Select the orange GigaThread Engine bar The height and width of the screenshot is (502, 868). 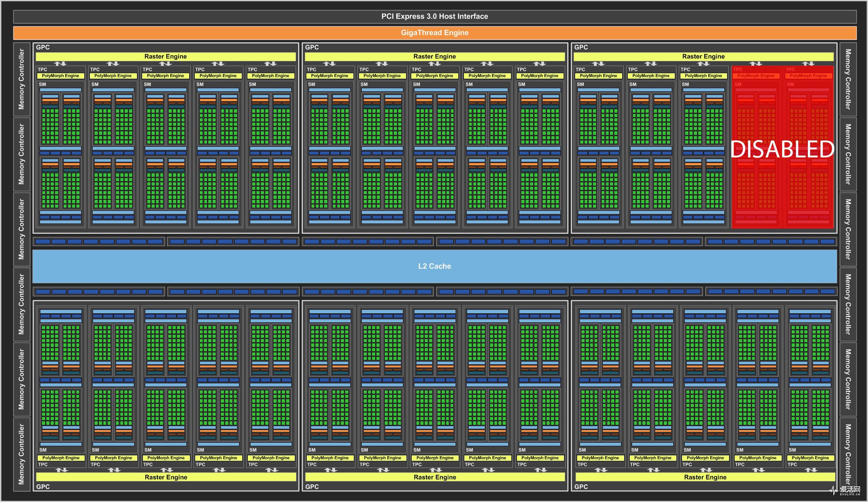pyautogui.click(x=434, y=33)
